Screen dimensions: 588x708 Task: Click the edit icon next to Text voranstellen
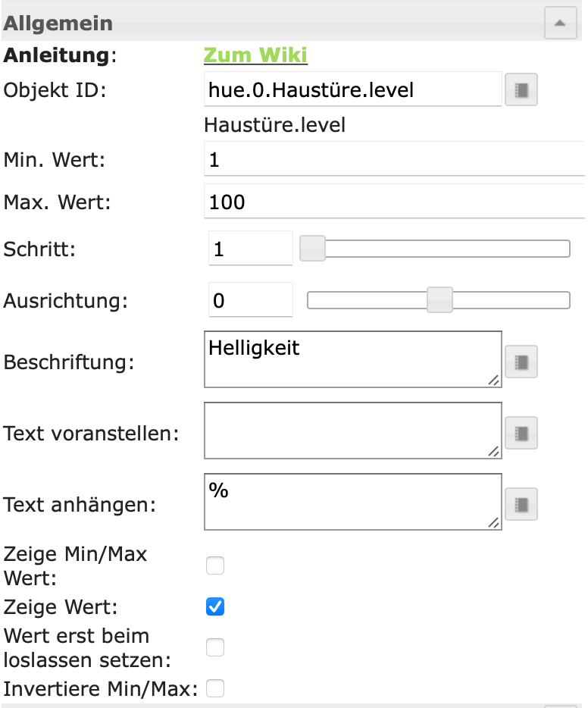pos(521,433)
